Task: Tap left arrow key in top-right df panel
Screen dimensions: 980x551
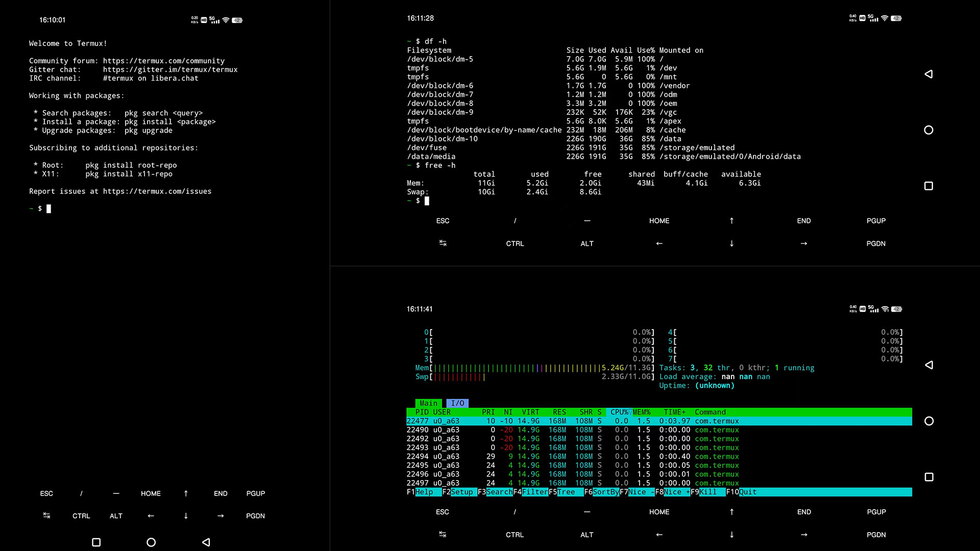Action: (659, 244)
